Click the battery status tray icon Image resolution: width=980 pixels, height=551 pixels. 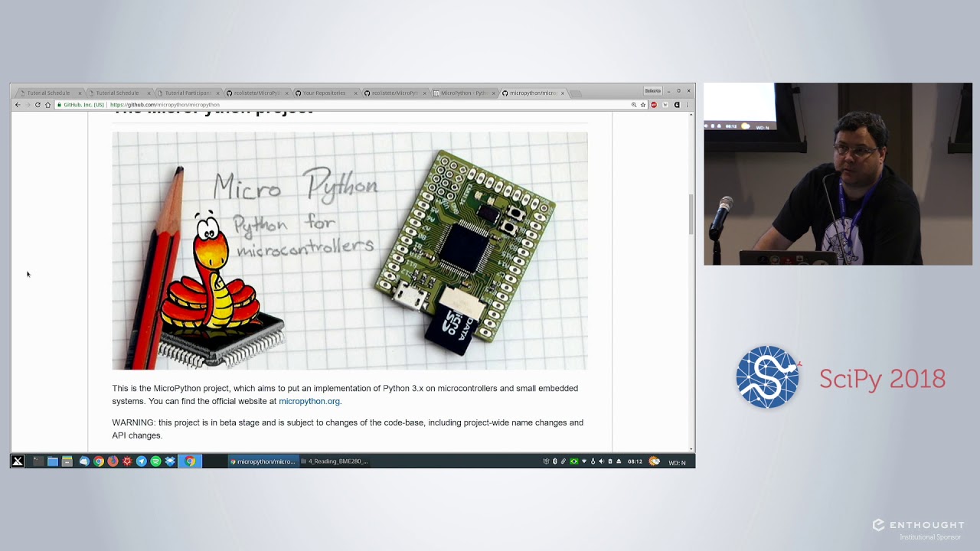point(610,461)
